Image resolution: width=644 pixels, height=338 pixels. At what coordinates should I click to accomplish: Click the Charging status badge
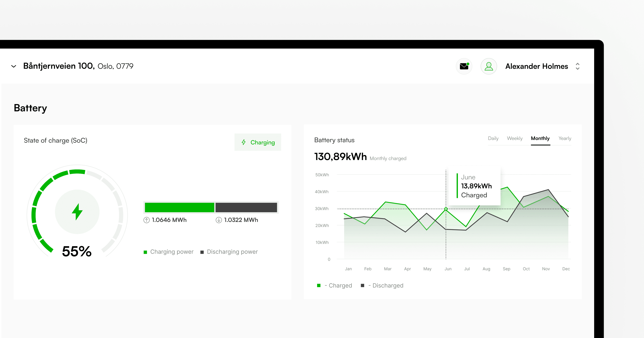pos(258,142)
